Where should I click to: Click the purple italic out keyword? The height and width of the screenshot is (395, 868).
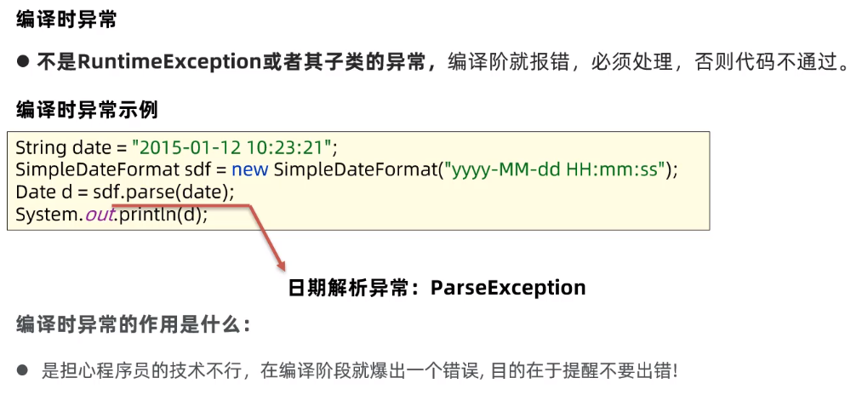click(99, 215)
